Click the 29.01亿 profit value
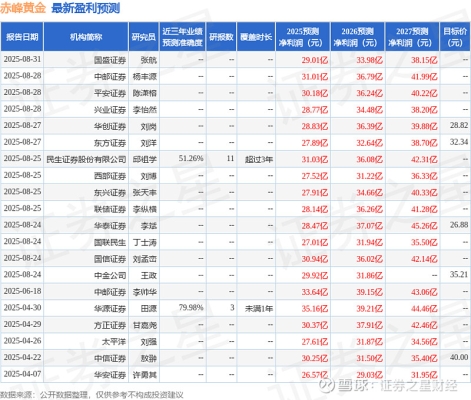Viewport: 471px width, 400px height. 315,60
